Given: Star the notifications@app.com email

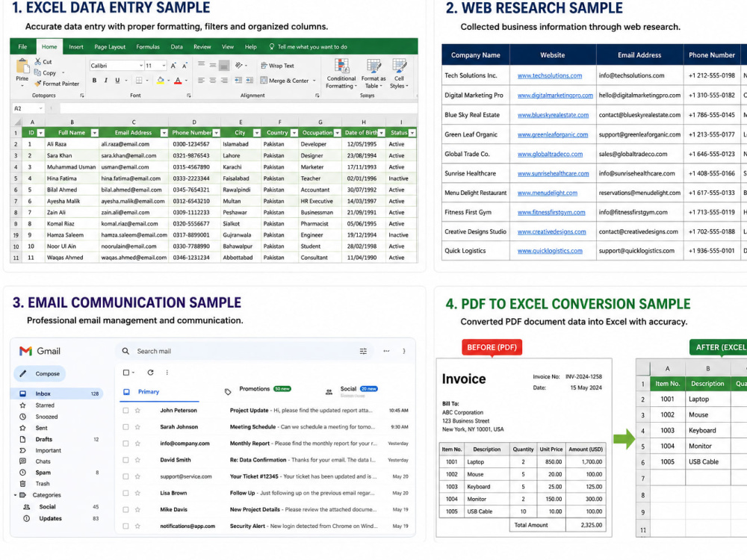Looking at the screenshot, I should (137, 526).
